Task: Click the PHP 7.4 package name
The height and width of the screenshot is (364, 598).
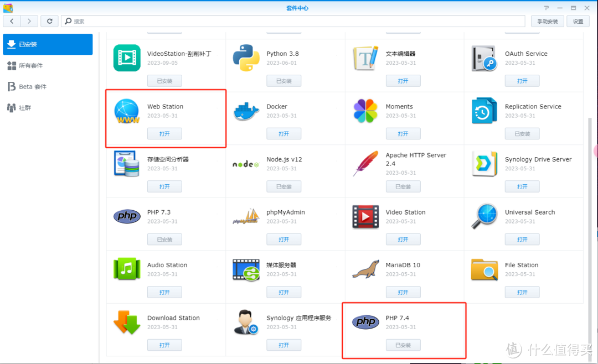Action: (397, 318)
